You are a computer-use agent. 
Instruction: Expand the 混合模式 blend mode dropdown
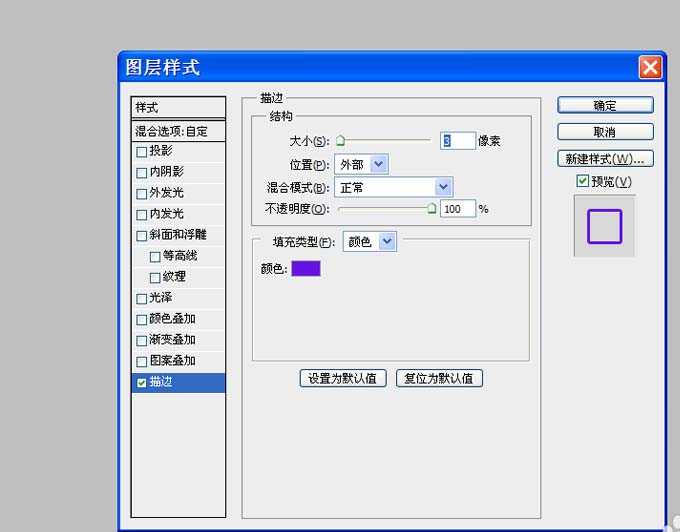pyautogui.click(x=443, y=187)
